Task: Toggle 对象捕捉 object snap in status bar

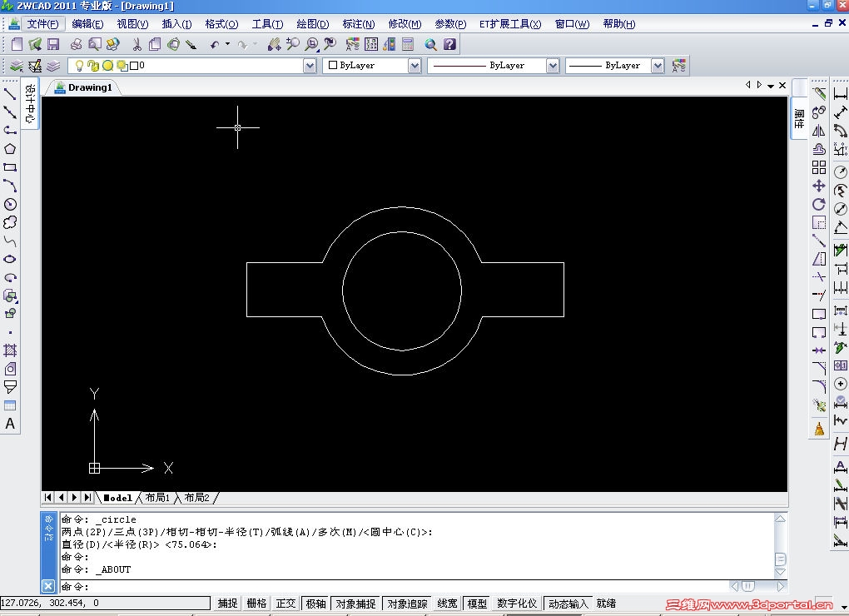Action: 355,603
